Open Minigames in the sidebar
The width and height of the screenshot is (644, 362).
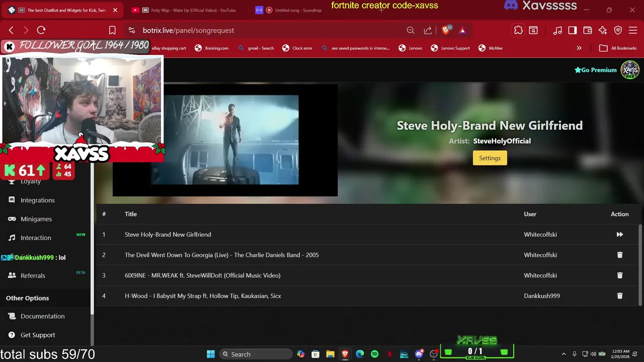[36, 219]
